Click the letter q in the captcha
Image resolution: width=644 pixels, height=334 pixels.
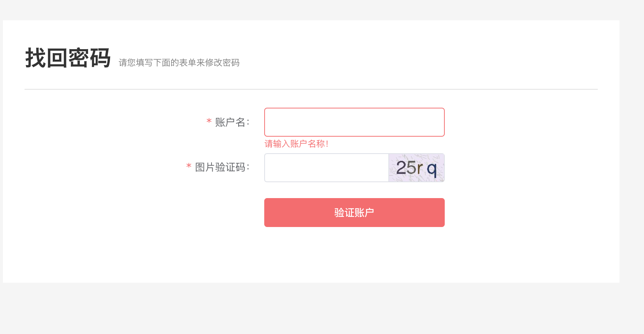pos(432,169)
